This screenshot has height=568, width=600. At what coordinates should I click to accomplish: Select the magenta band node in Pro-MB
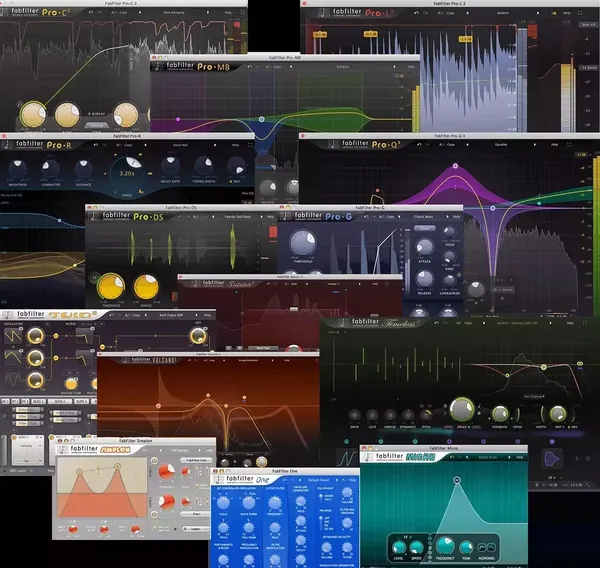click(x=178, y=119)
